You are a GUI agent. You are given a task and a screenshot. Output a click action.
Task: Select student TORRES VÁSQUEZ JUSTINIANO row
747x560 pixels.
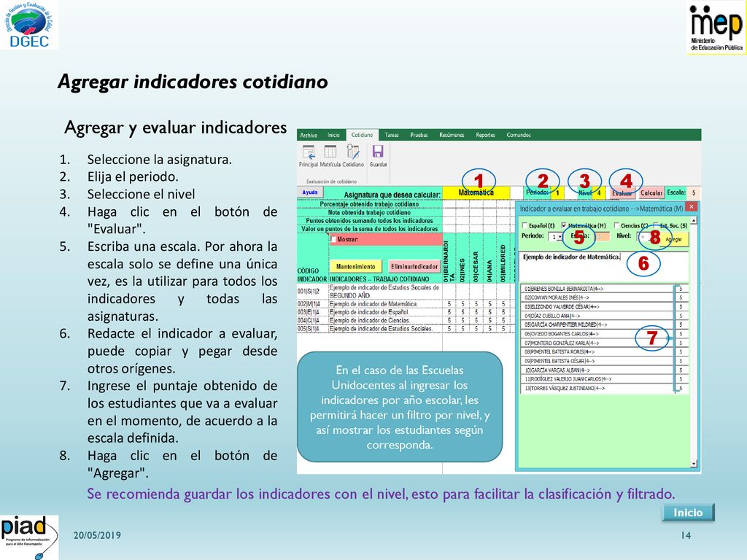coord(598,388)
